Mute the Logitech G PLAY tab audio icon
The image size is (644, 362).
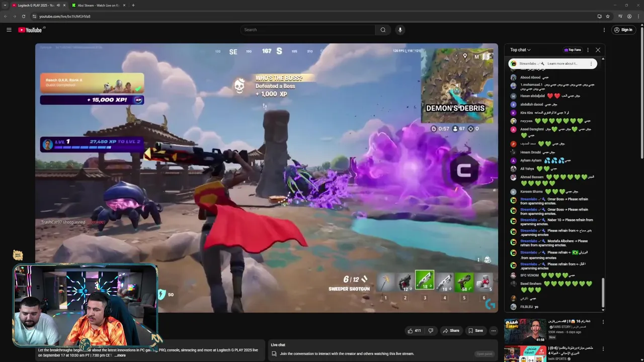58,5
